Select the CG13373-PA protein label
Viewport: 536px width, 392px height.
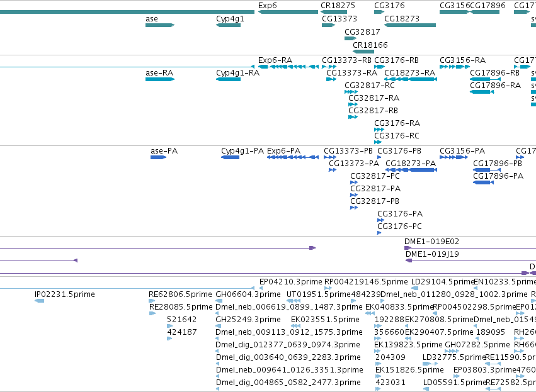[354, 164]
